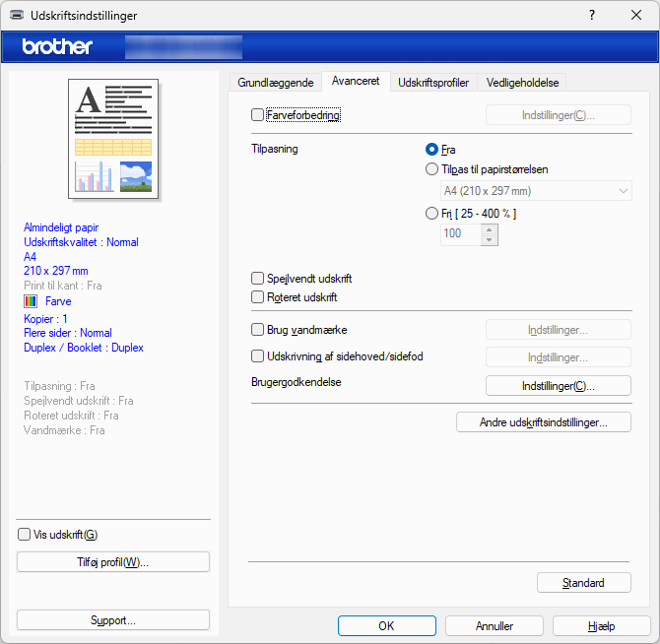Switch to the Grundlæggende tab

(276, 83)
